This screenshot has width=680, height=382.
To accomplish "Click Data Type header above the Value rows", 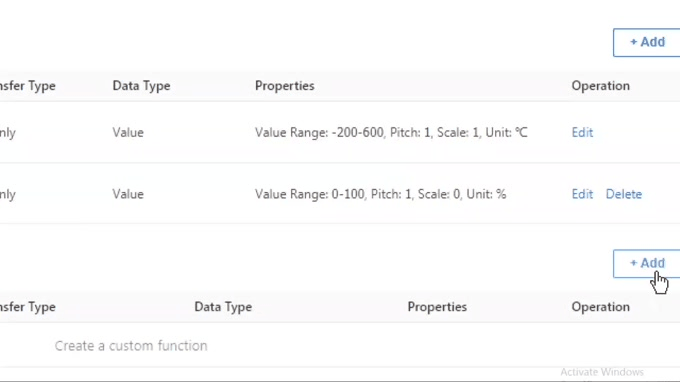I will (141, 86).
